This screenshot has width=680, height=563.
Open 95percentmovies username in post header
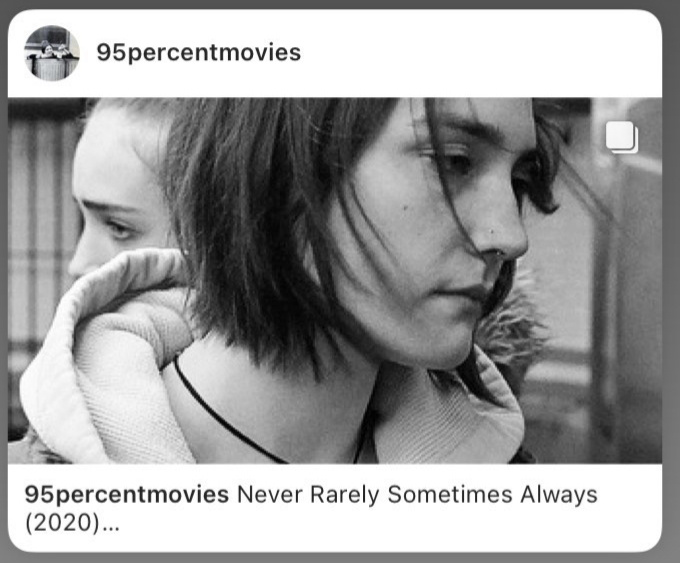[x=199, y=53]
